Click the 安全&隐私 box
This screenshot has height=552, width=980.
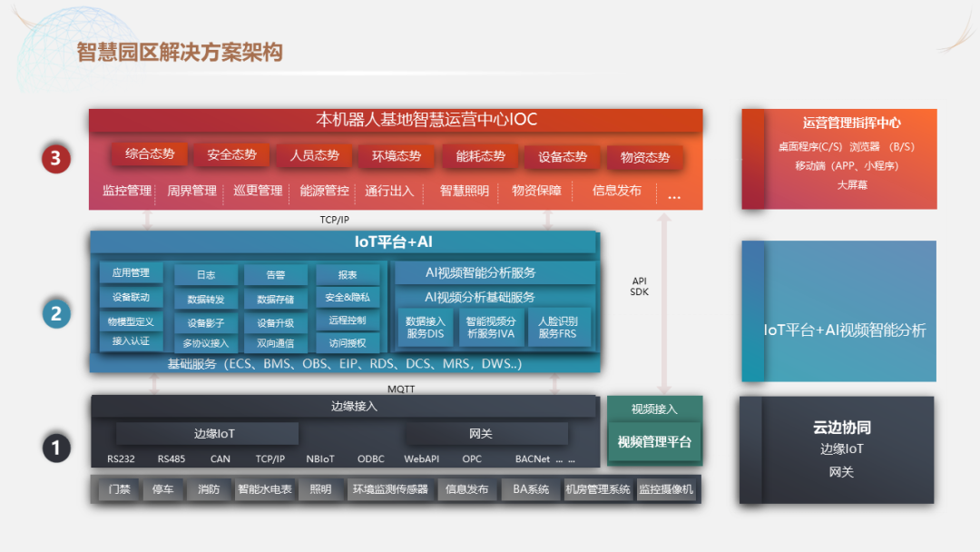348,298
